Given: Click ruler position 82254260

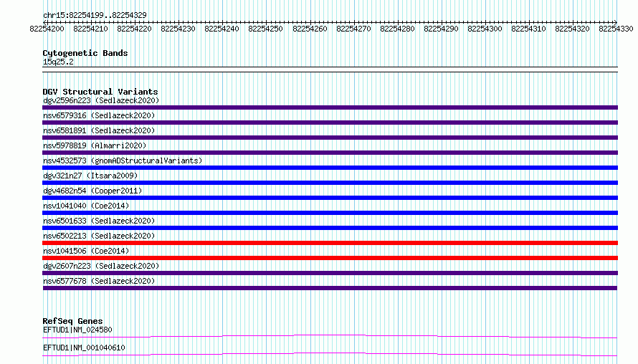Looking at the screenshot, I should pos(310,29).
